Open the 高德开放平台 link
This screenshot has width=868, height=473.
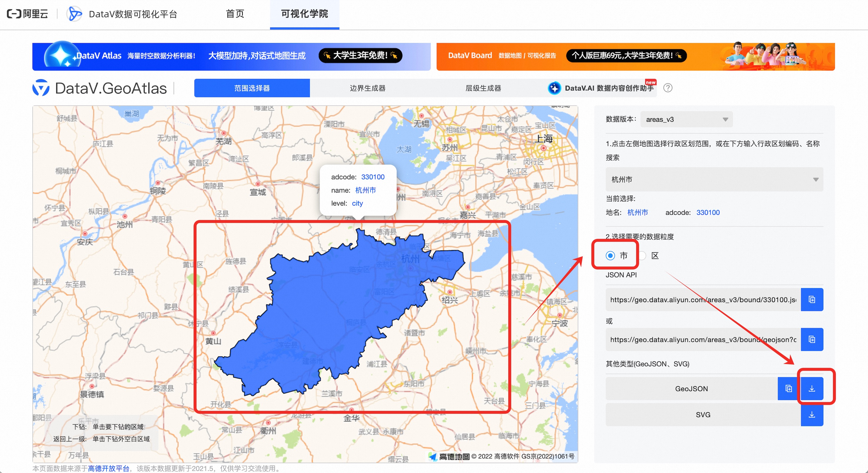point(108,468)
